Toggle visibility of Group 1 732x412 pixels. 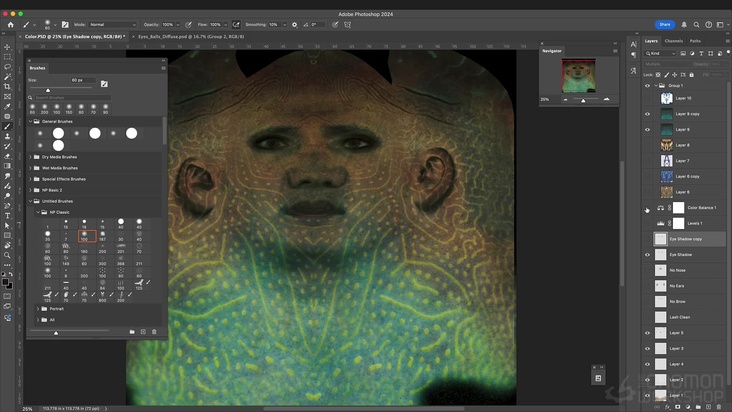[647, 86]
